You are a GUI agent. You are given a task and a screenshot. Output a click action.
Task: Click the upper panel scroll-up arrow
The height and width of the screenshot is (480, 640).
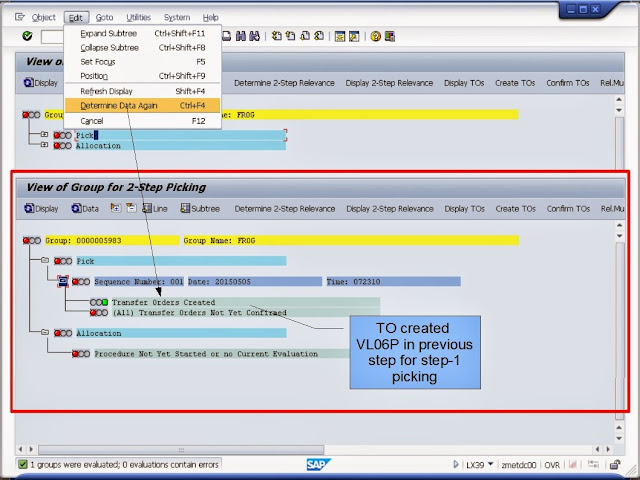coord(619,99)
